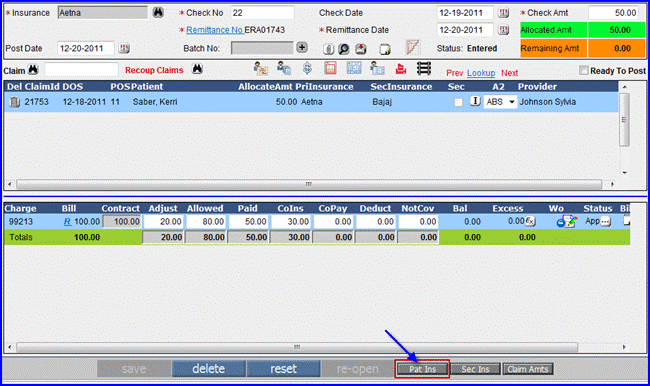650x386 pixels.
Task: Open the Post Date calendar picker
Action: pyautogui.click(x=124, y=48)
